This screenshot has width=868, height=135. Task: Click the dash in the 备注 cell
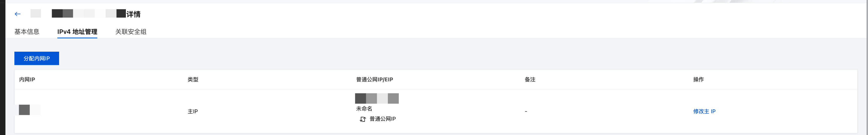click(526, 111)
